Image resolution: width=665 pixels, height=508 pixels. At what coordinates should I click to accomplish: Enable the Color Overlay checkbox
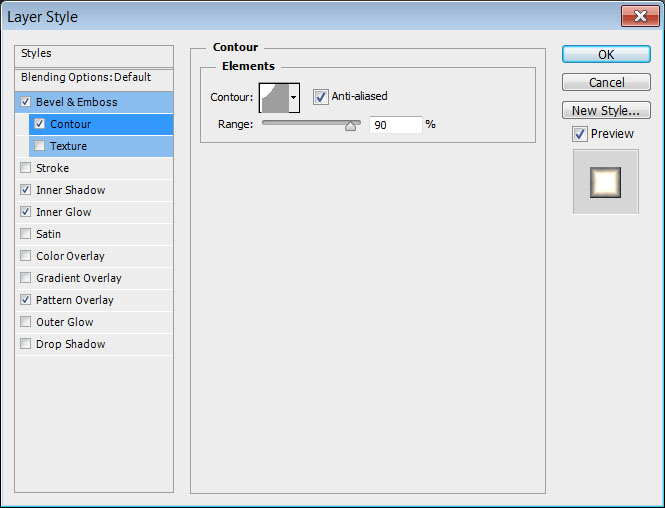click(25, 256)
